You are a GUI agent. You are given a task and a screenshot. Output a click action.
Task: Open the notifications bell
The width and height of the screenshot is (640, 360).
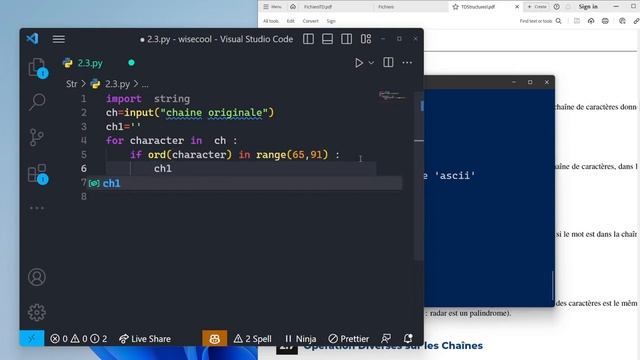tap(408, 338)
